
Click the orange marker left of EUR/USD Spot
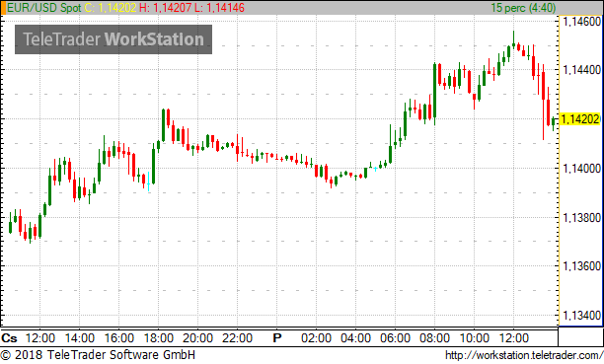tap(3, 8)
